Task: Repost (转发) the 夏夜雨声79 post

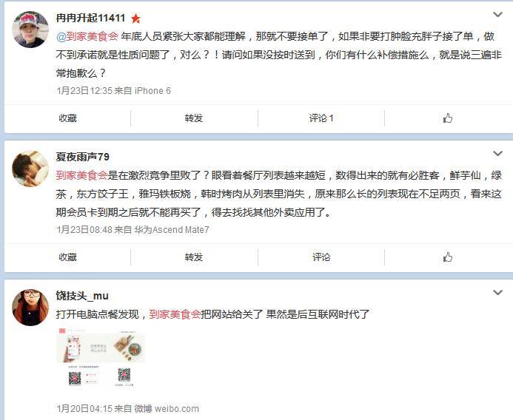Action: point(194,257)
